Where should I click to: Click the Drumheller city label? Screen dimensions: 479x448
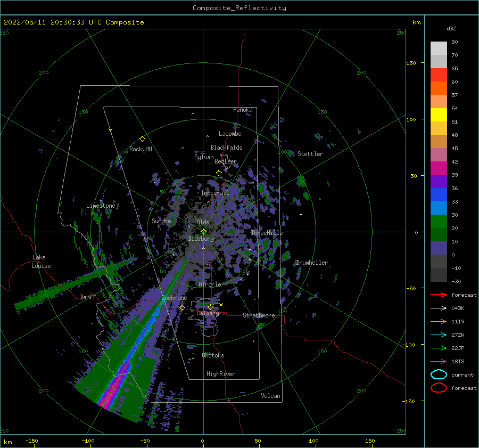(312, 263)
